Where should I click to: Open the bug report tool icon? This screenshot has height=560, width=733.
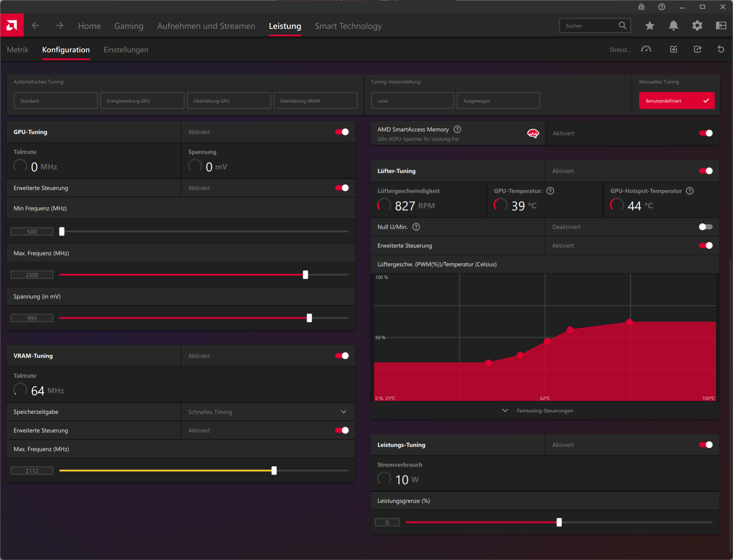(x=641, y=7)
